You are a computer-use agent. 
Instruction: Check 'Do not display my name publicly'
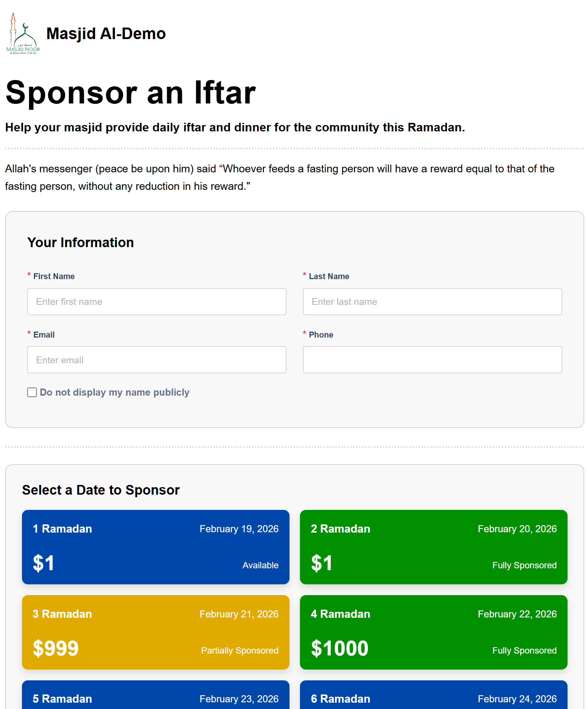click(32, 392)
